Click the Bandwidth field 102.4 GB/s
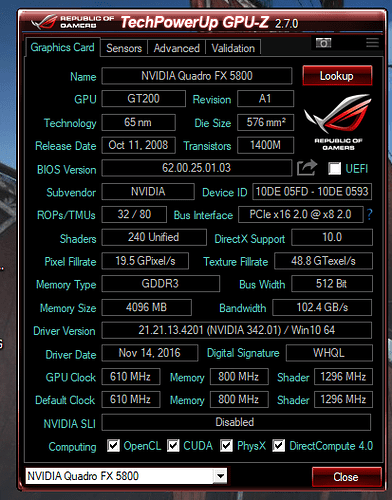392x500 pixels. point(322,307)
